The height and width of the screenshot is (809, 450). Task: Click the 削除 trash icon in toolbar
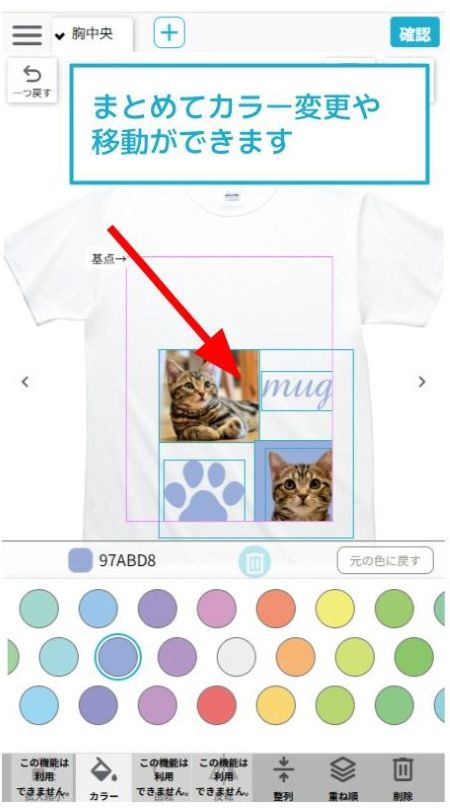point(403,778)
